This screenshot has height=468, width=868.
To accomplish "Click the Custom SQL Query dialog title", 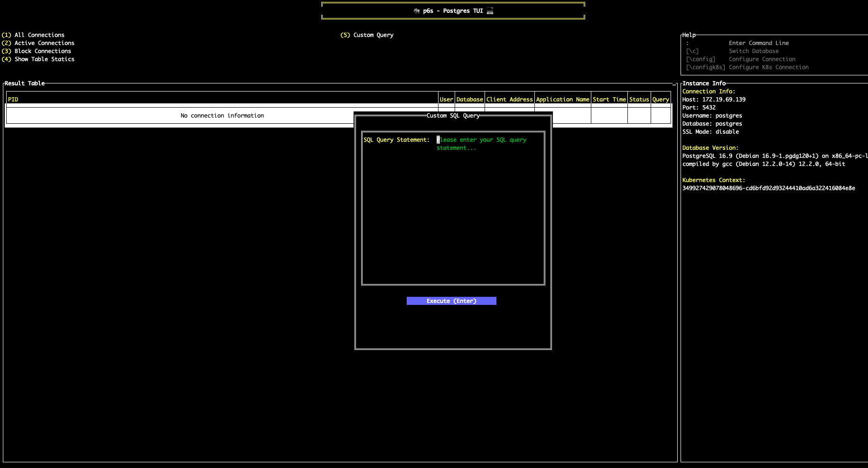I will (x=453, y=116).
